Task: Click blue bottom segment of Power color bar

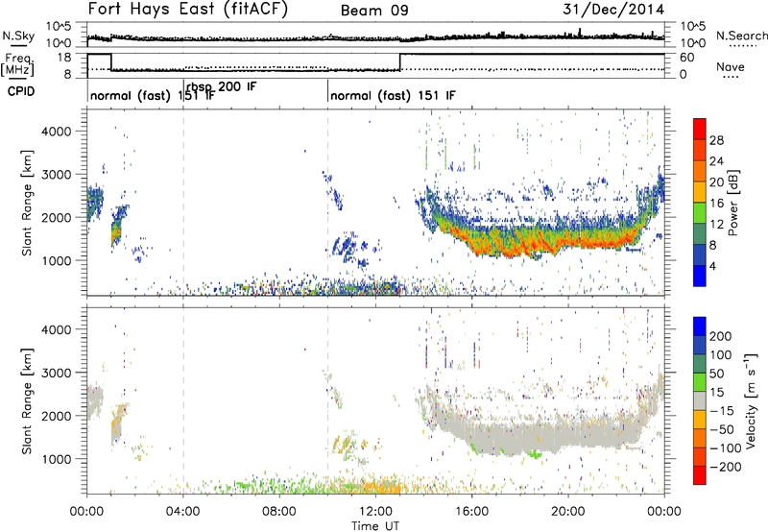Action: (700, 276)
